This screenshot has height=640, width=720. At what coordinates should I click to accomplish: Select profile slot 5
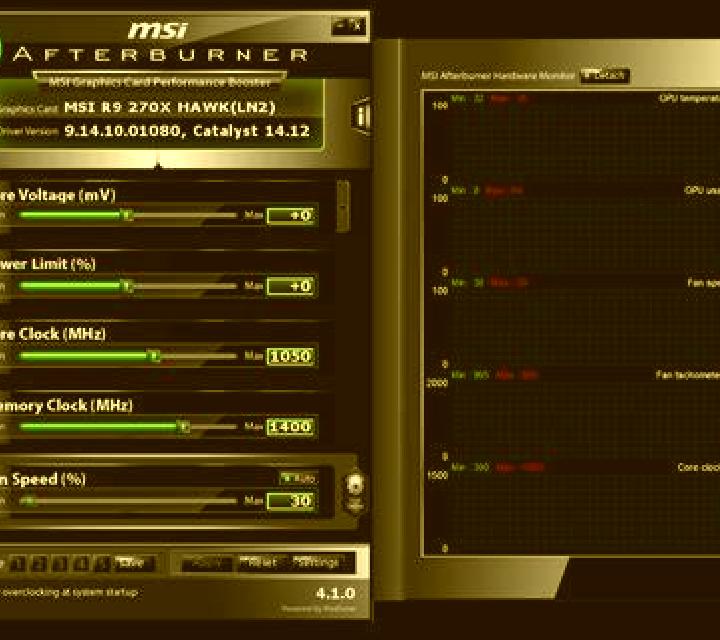pos(102,563)
